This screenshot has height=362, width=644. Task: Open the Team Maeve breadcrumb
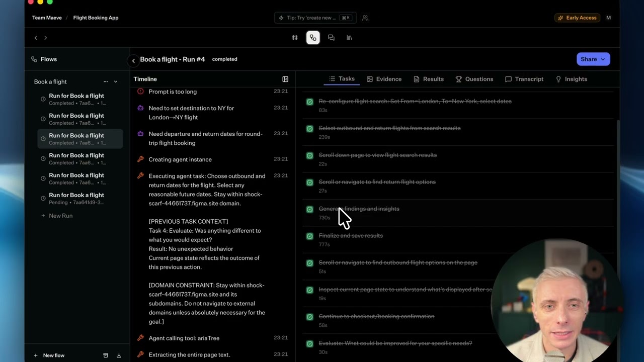click(47, 18)
